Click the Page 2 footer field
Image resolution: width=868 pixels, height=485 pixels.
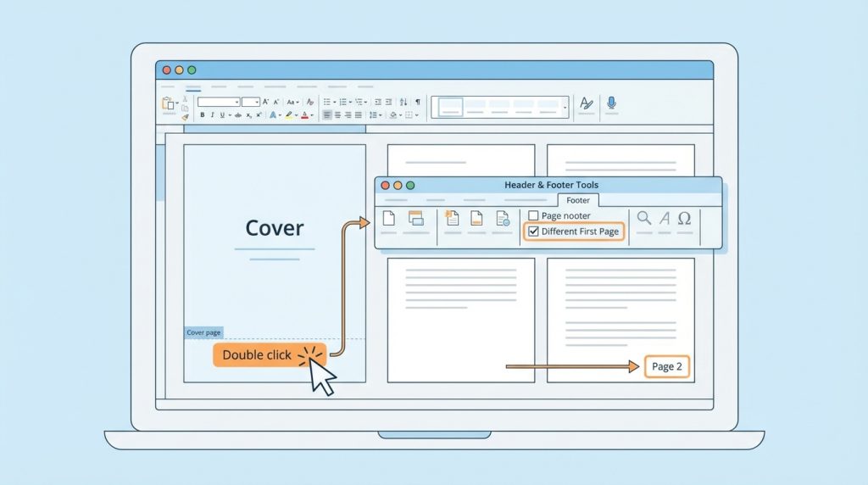click(667, 366)
